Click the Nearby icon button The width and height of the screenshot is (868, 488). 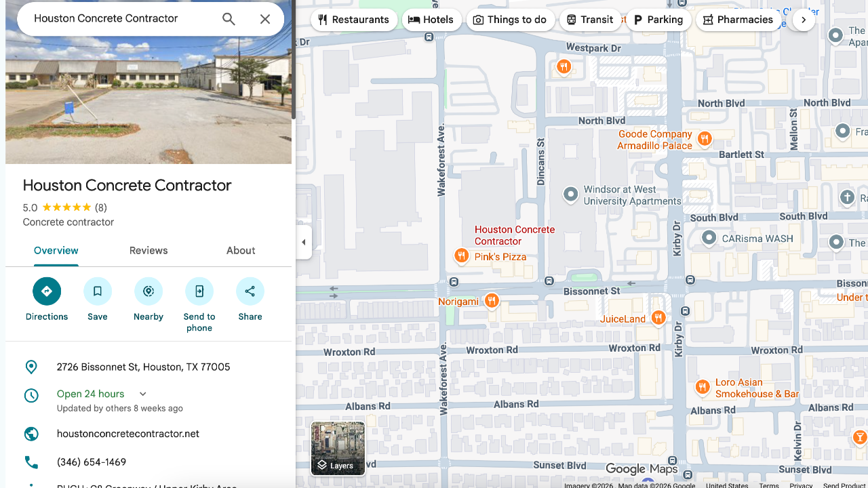(149, 291)
